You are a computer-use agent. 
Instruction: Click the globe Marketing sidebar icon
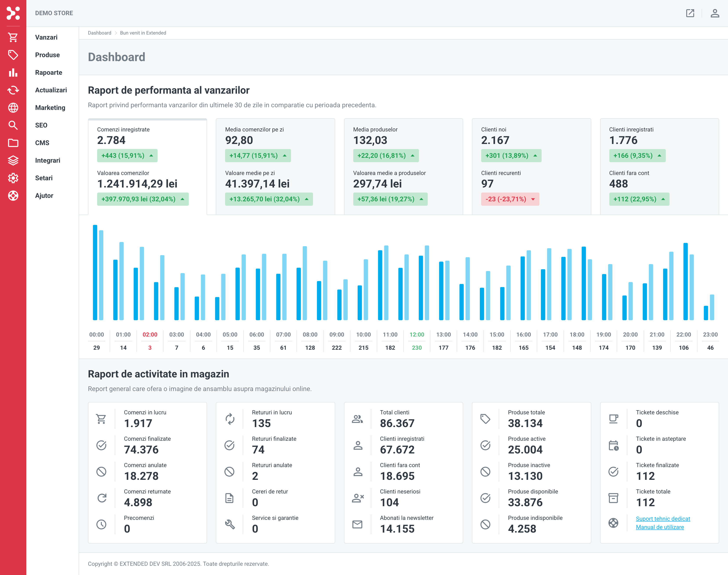click(x=13, y=108)
